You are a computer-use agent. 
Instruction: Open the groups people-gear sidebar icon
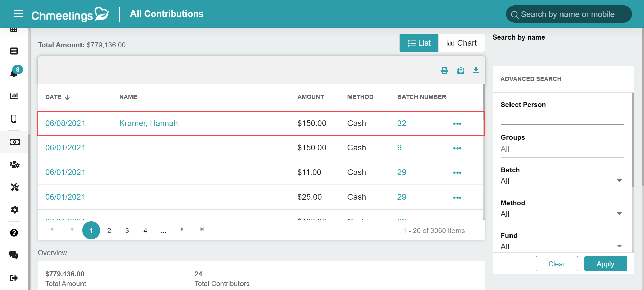14,165
